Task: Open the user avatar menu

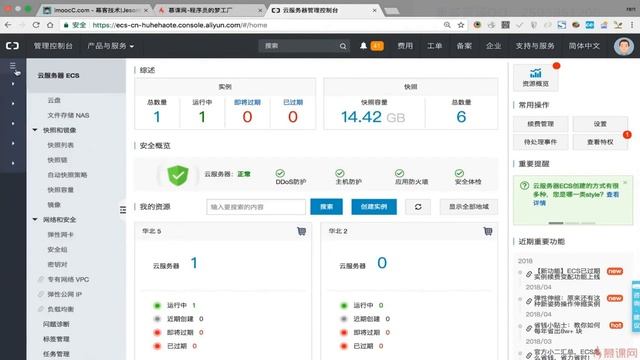Action: (624, 46)
